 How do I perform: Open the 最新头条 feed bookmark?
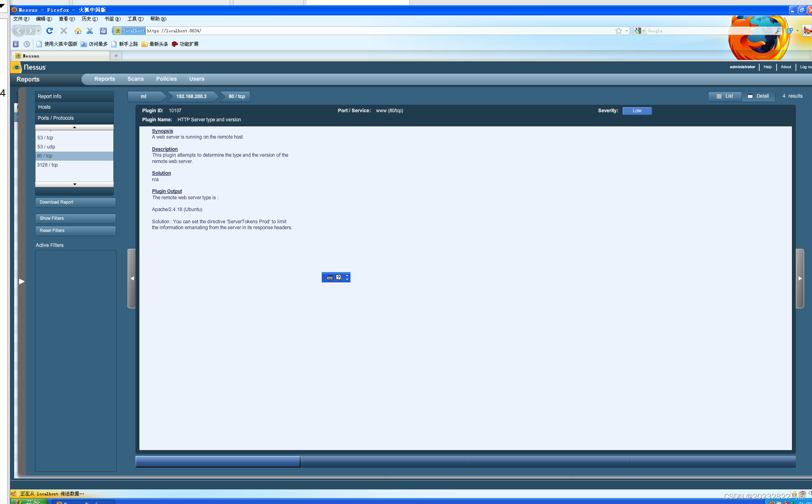155,44
